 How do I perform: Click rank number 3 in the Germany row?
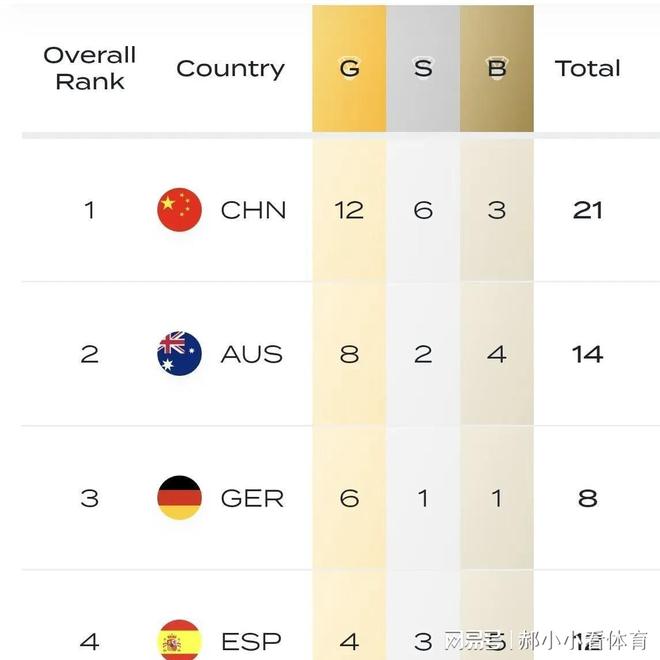click(x=89, y=498)
